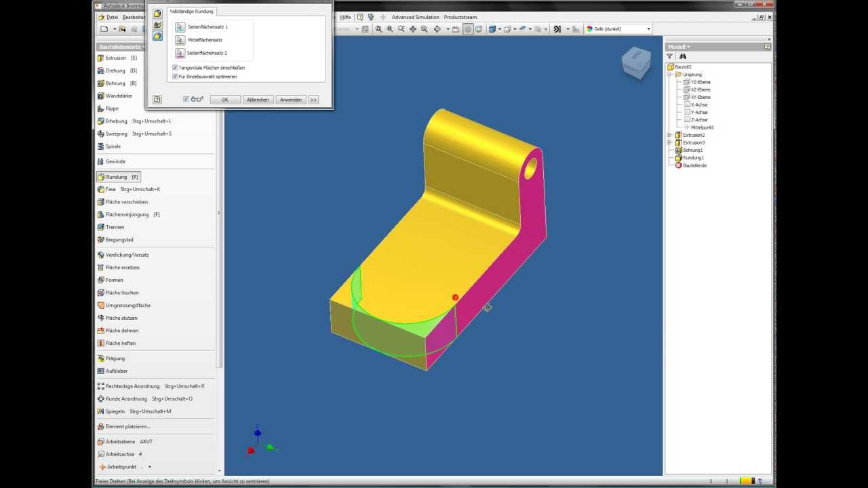Expand Extrusion3 in the model tree

pyautogui.click(x=669, y=142)
